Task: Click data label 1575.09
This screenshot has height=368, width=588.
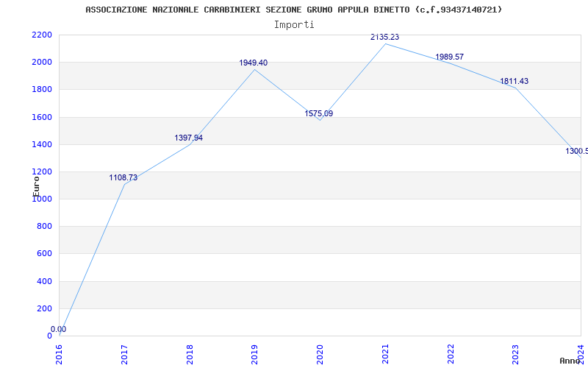Action: coord(319,113)
